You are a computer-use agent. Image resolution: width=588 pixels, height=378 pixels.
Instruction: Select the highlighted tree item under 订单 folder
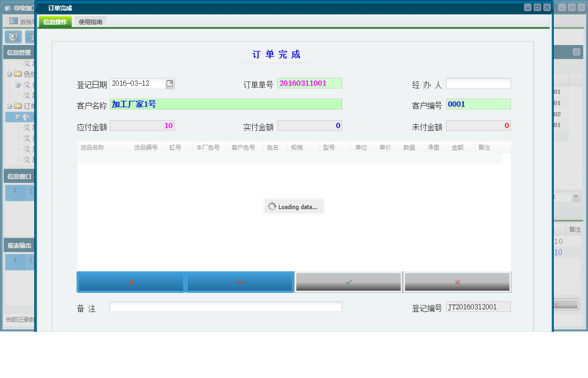point(20,117)
